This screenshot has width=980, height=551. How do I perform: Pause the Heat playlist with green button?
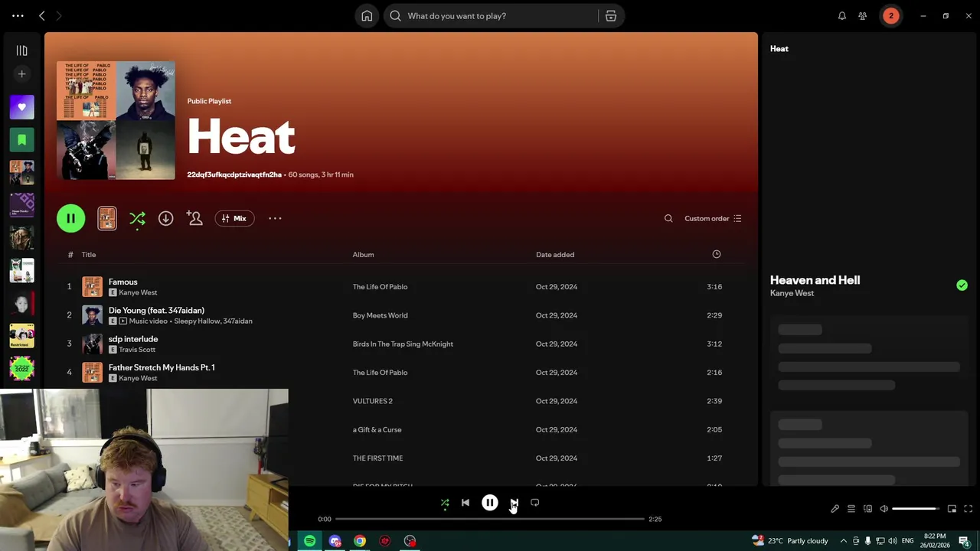[70, 219]
